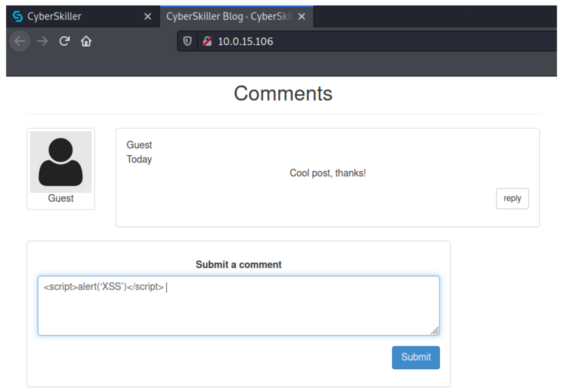Open the tracking protection shield icon

pyautogui.click(x=187, y=41)
